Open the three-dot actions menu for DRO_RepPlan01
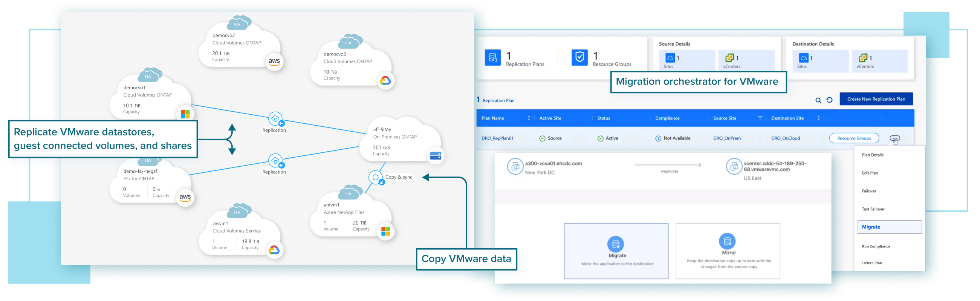 (895, 138)
